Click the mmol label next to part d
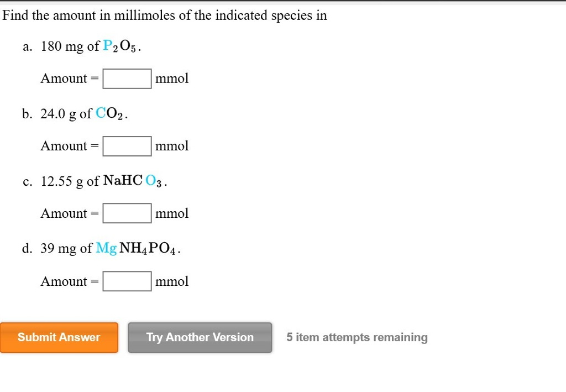Viewport: 566px width, 392px height. pyautogui.click(x=172, y=281)
